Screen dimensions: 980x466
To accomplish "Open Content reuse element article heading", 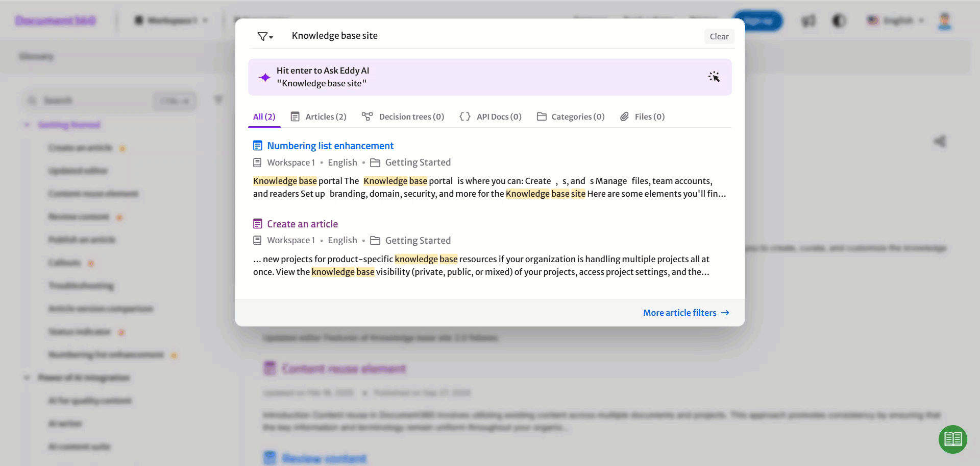I will coord(344,369).
